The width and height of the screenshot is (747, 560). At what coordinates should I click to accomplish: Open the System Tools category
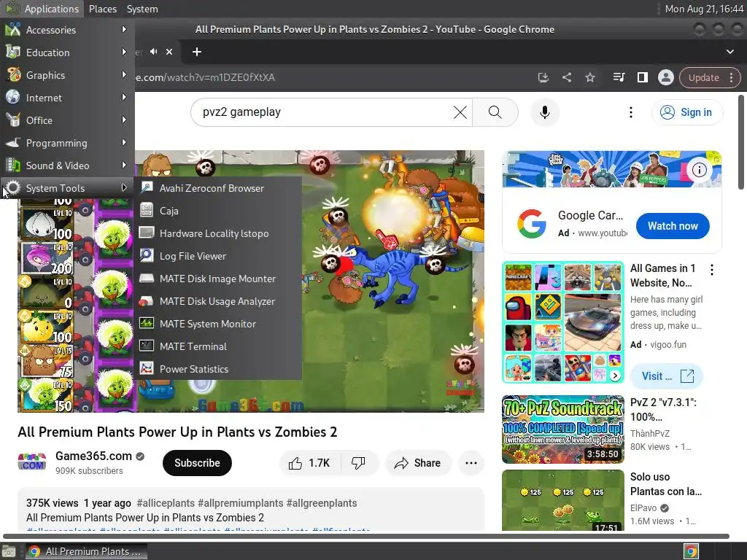point(67,188)
